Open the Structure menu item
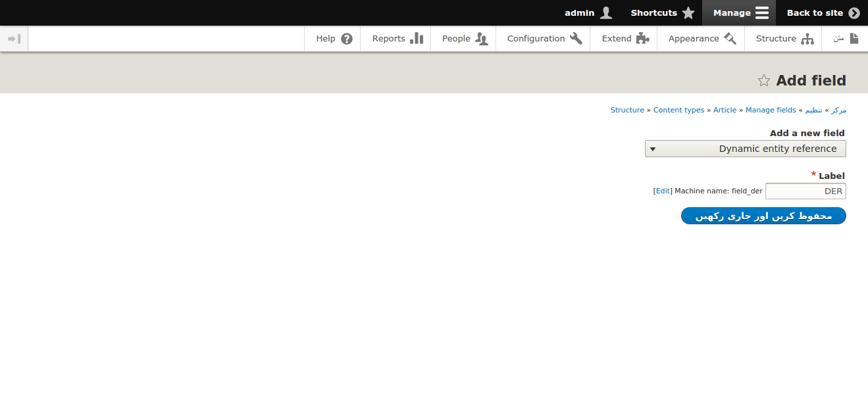 click(x=784, y=39)
